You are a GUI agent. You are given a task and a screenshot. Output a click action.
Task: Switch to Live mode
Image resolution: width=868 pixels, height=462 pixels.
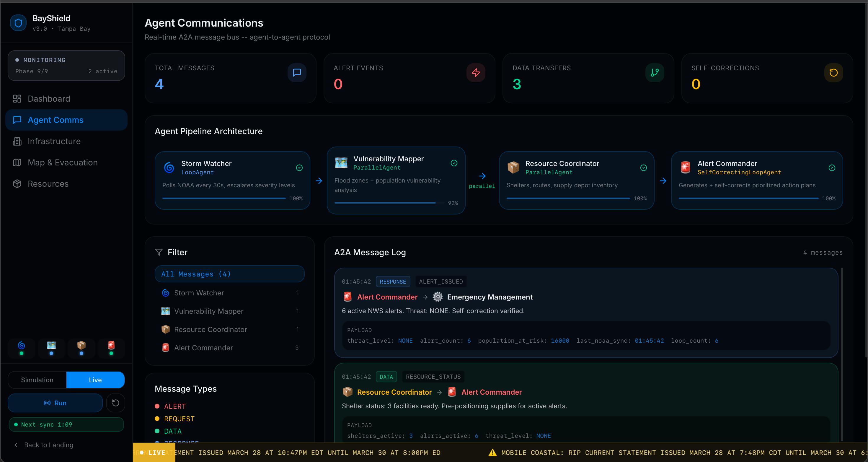(95, 380)
